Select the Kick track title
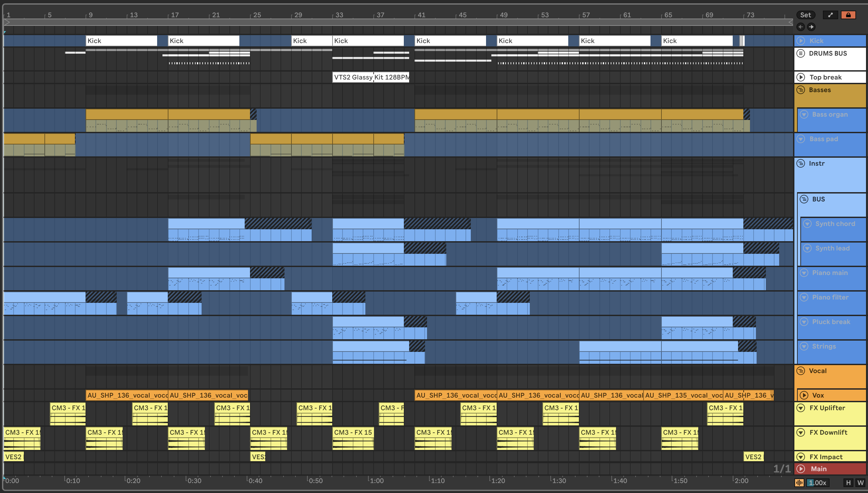 [816, 41]
